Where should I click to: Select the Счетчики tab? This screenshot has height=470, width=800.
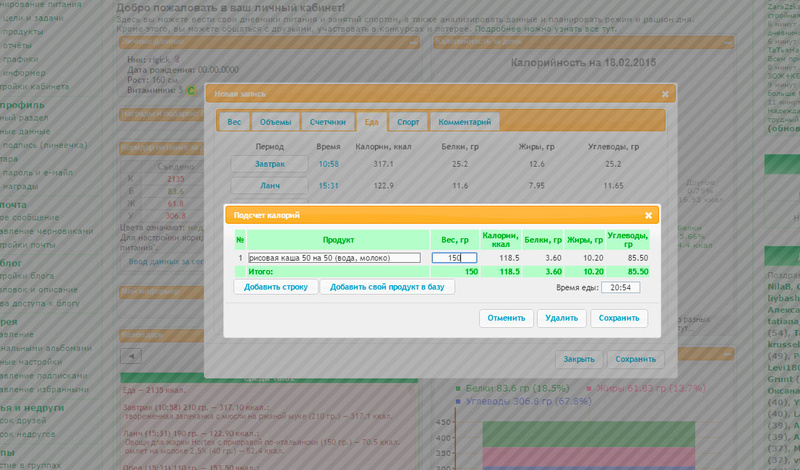[327, 122]
